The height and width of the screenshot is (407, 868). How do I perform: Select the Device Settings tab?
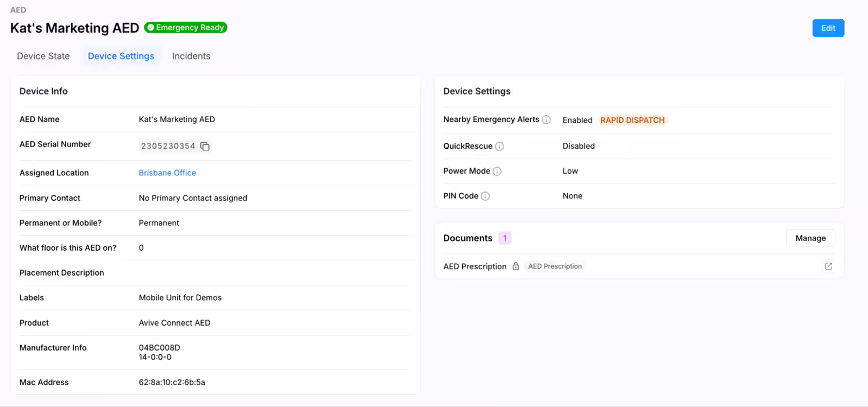tap(121, 56)
